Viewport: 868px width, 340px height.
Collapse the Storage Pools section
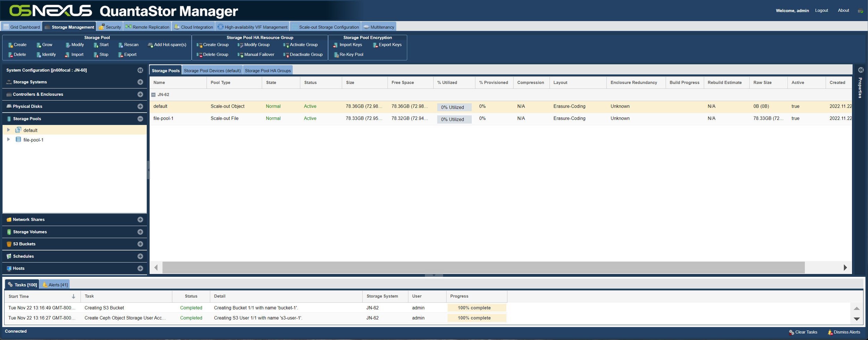pyautogui.click(x=140, y=119)
